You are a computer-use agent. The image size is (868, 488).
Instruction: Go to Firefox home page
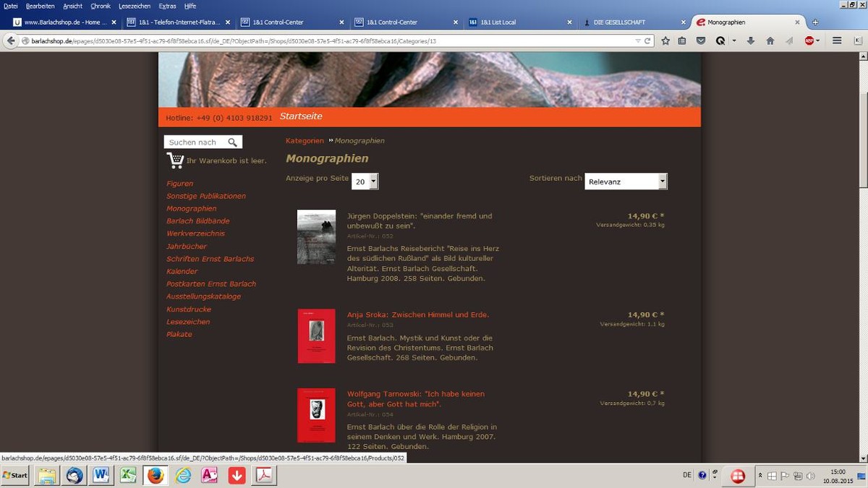tap(771, 41)
